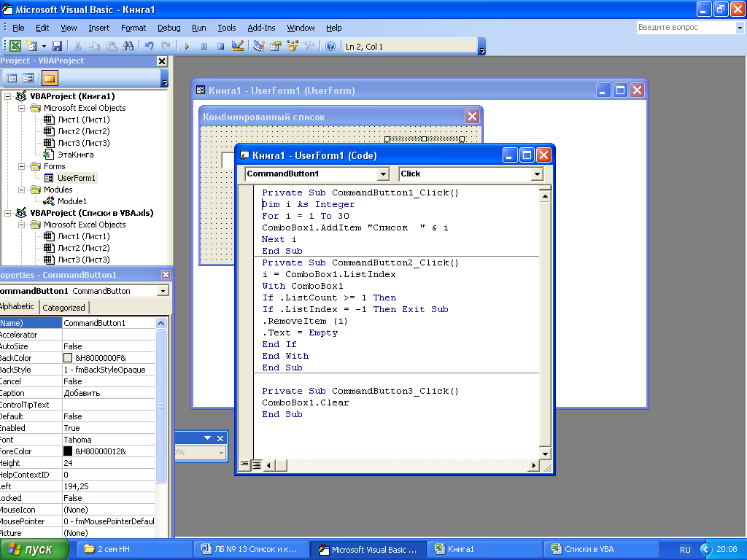Switch to ЛБ № 13 Word taskbar button

click(251, 549)
